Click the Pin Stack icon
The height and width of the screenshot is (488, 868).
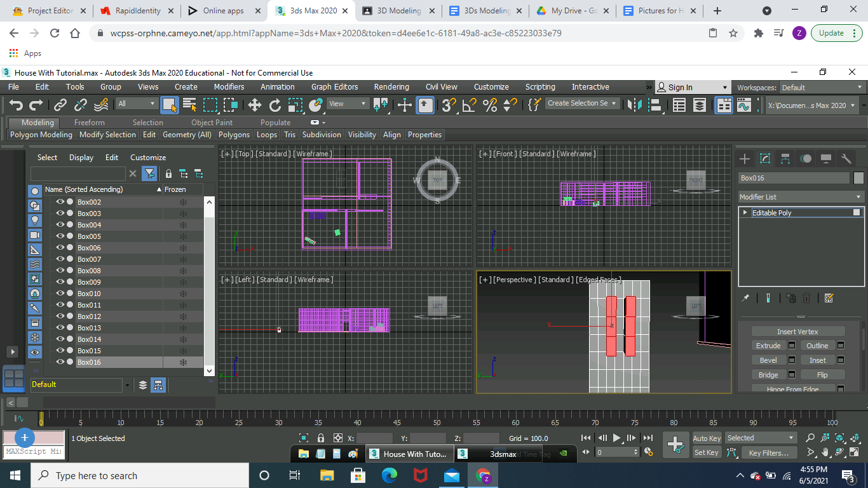[x=746, y=298]
